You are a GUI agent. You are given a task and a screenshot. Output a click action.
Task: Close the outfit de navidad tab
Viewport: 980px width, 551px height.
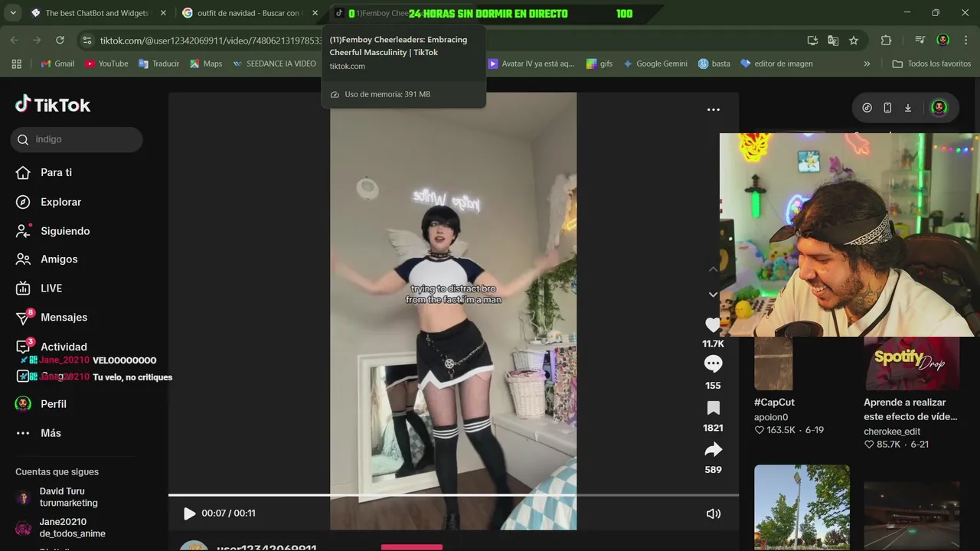(315, 13)
